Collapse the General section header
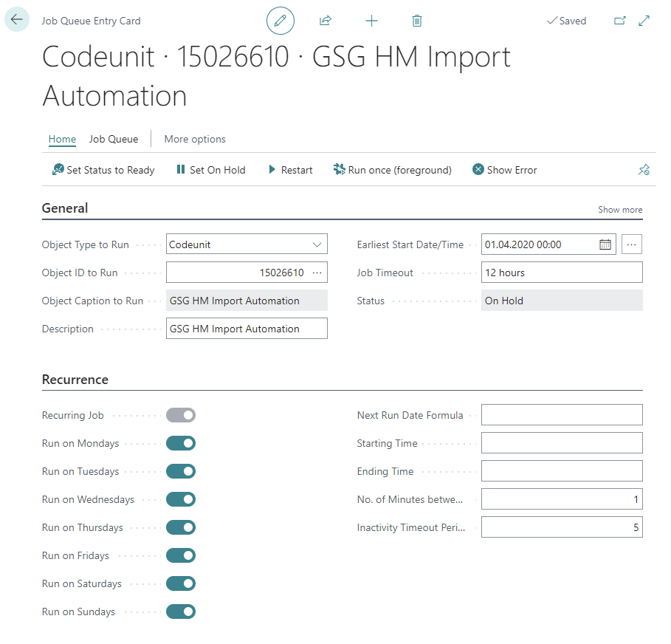Image resolution: width=671 pixels, height=644 pixels. click(x=65, y=208)
